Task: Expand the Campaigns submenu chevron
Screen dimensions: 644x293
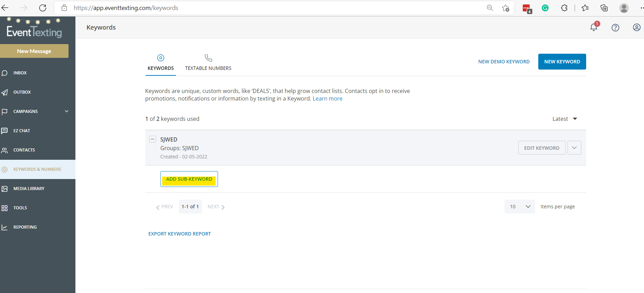Action: [x=67, y=111]
